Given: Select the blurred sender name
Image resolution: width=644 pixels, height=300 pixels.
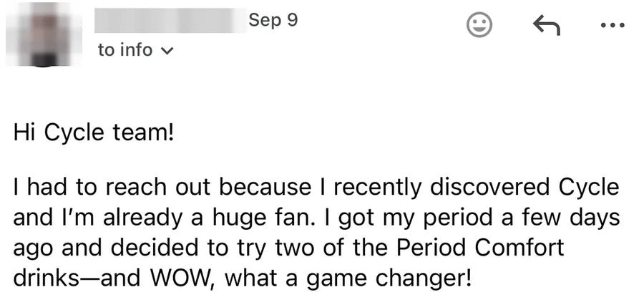Looking at the screenshot, I should click(170, 20).
